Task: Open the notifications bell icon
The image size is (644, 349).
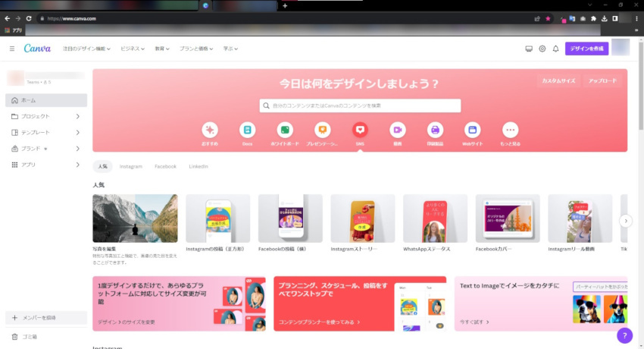Action: (555, 49)
